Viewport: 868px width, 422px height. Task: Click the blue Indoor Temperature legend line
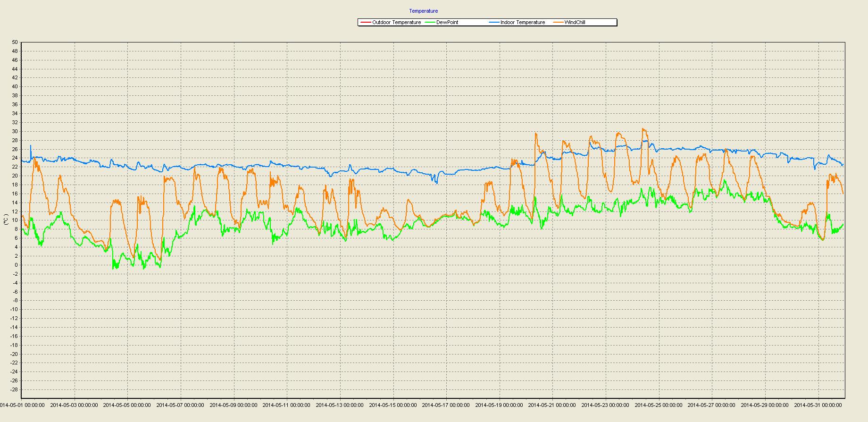coord(494,22)
